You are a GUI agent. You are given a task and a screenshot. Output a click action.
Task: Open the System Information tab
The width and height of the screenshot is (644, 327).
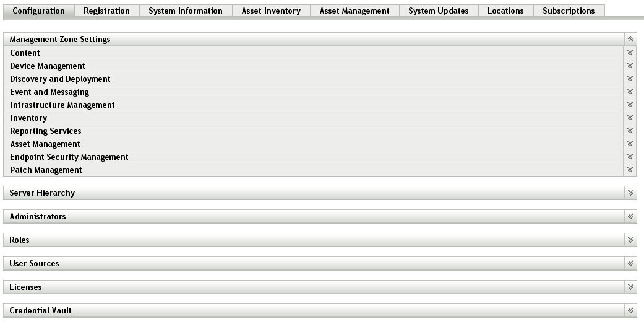[x=185, y=11]
